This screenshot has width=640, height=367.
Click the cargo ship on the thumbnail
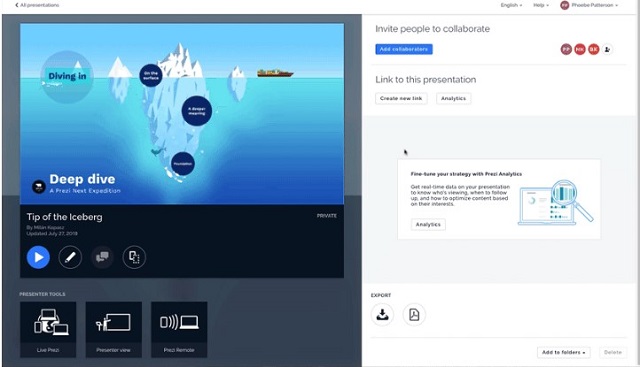tap(275, 73)
